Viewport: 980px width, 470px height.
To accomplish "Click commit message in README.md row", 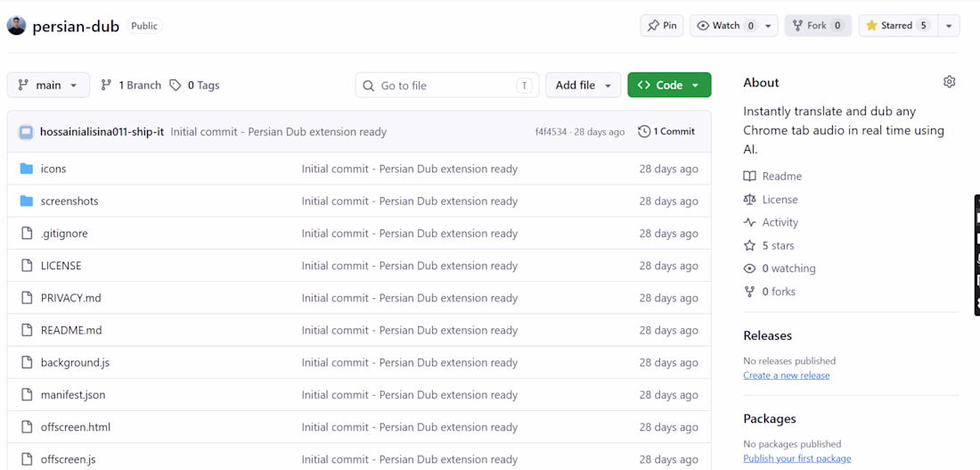I will pos(410,331).
